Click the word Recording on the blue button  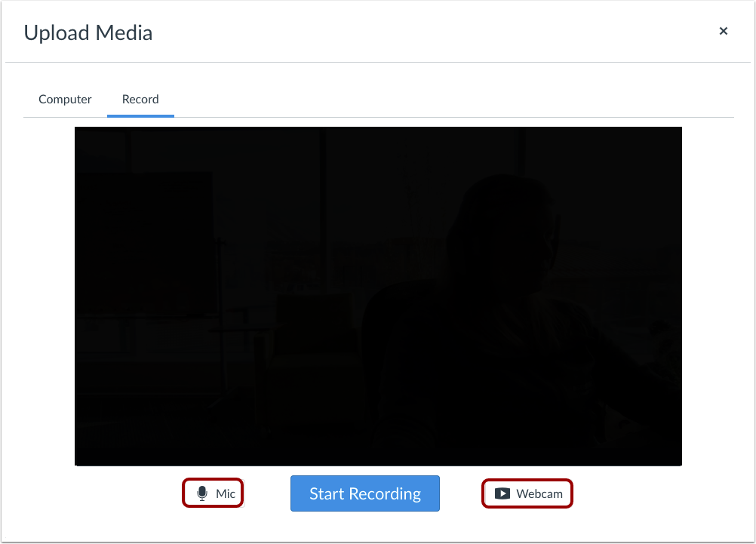pos(385,494)
